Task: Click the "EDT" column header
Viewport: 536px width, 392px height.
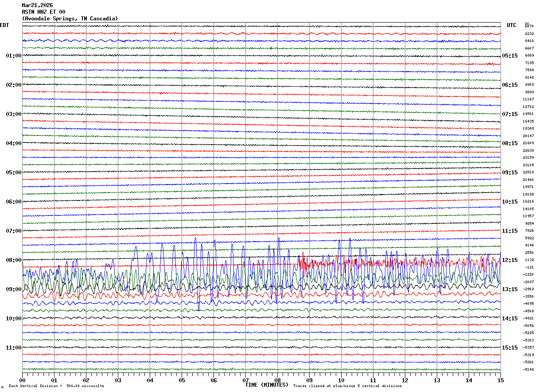Action: pyautogui.click(x=4, y=25)
